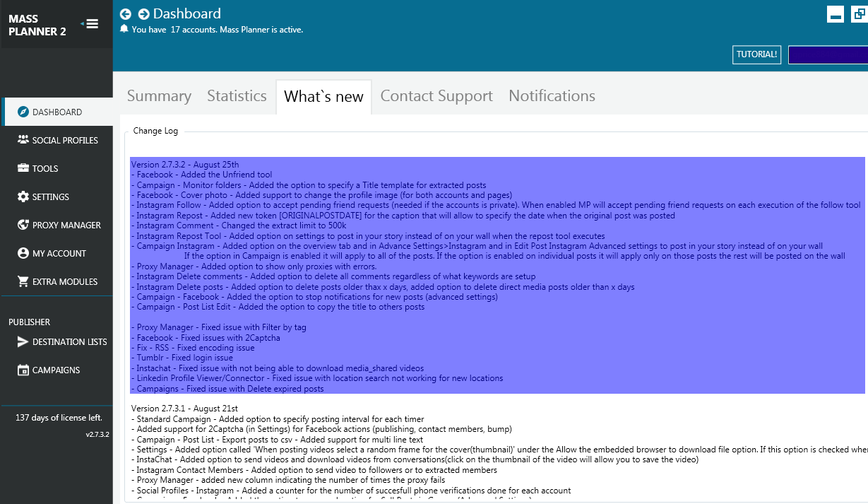Click the Tools briefcase icon

[23, 168]
